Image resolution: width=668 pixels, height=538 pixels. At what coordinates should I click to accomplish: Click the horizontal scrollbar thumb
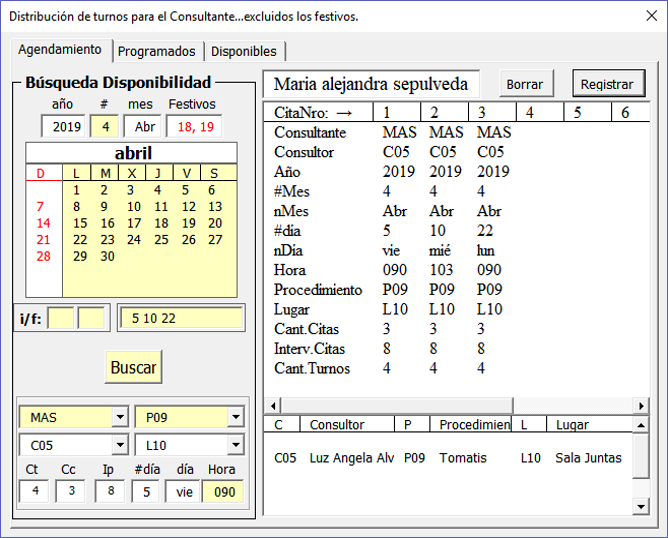tap(397, 406)
